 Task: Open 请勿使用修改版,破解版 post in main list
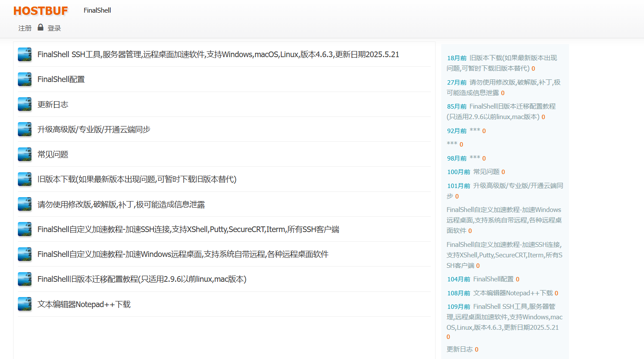tap(121, 205)
